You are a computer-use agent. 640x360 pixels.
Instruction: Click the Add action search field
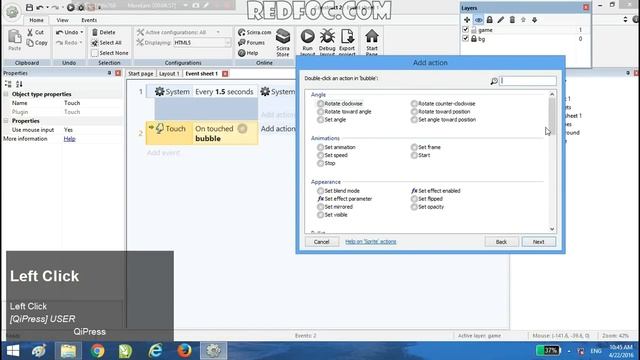click(x=528, y=81)
